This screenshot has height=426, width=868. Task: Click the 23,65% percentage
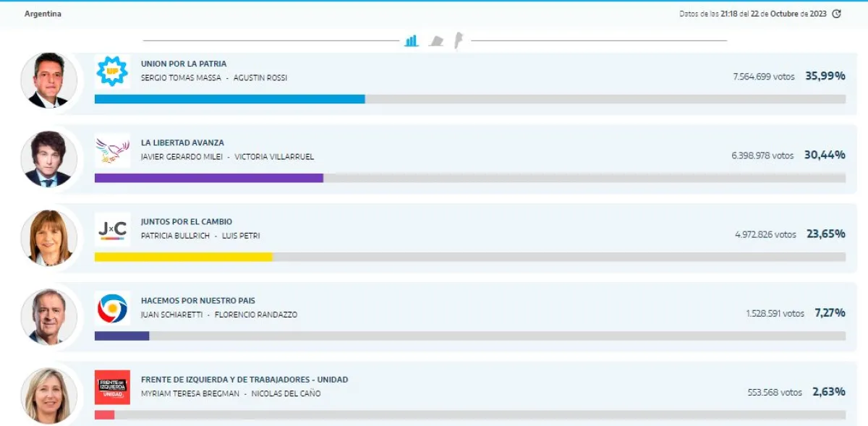pos(827,233)
